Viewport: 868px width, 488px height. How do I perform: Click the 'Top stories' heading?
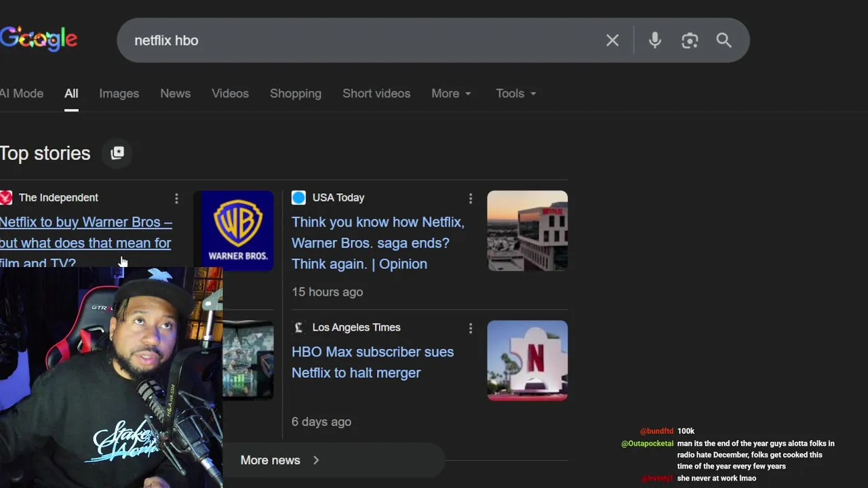coord(45,153)
